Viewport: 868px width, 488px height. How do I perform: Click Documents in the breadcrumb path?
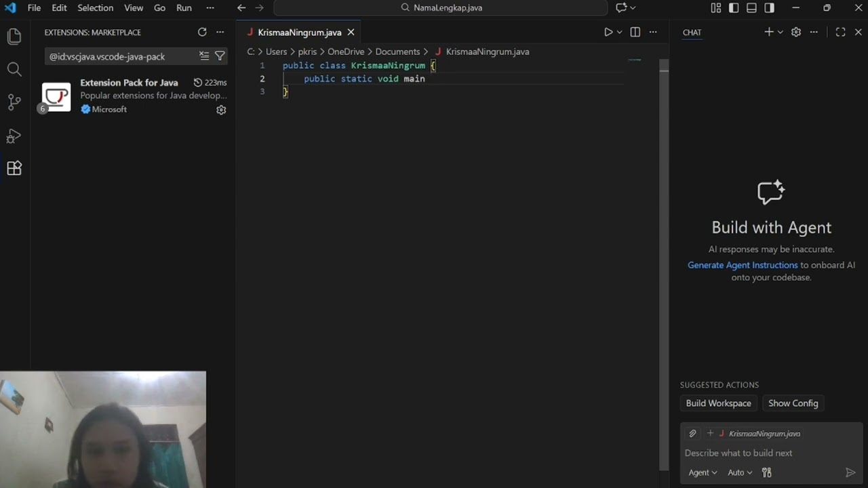click(397, 52)
